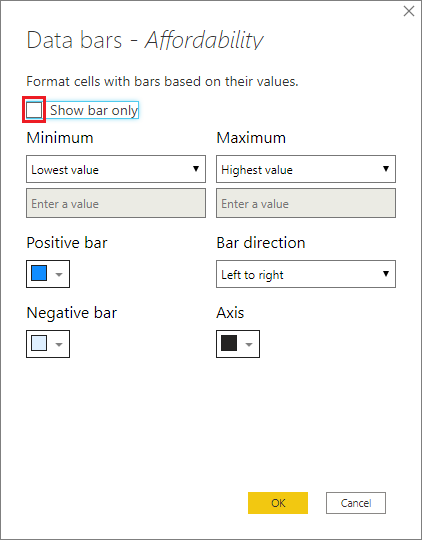Click the Show bar only label
Viewport: 422px width, 540px height.
94,110
